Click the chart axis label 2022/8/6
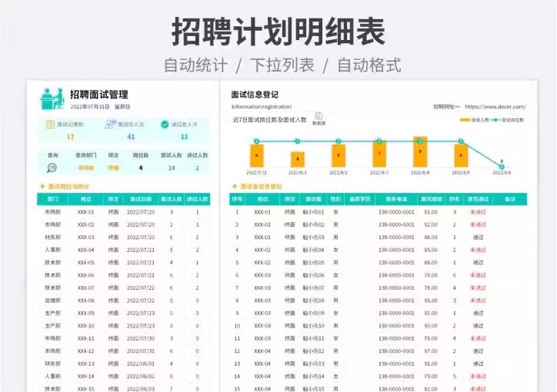 point(502,173)
